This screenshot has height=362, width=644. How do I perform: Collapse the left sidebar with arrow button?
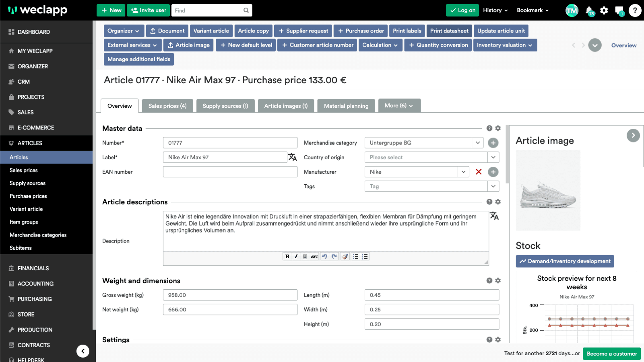[x=83, y=351]
